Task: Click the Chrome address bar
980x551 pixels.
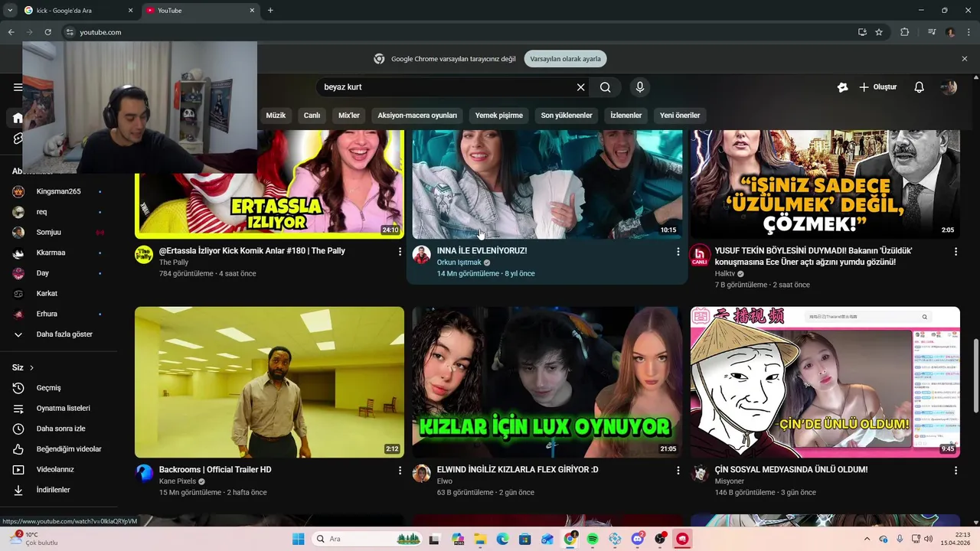Action: click(459, 32)
